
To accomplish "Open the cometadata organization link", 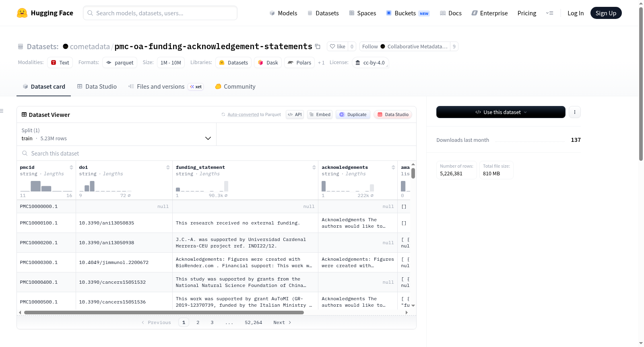I will 90,46.
